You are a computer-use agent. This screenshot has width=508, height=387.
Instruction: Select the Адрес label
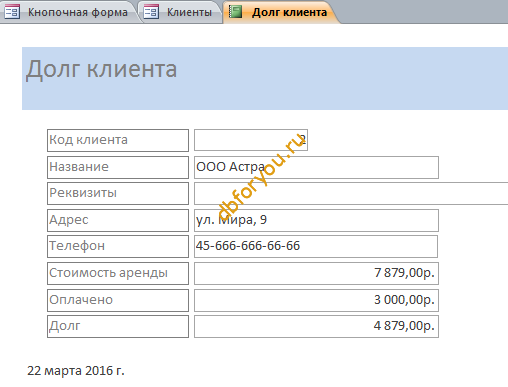pyautogui.click(x=118, y=220)
